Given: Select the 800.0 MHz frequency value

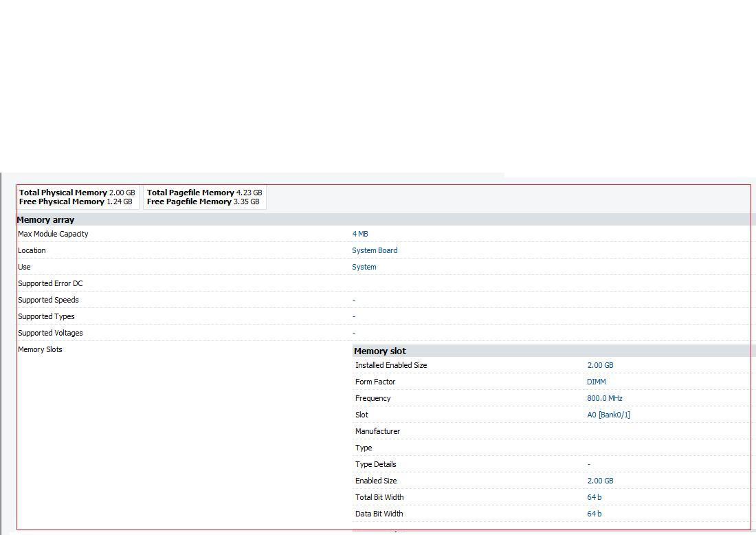Looking at the screenshot, I should [x=605, y=398].
